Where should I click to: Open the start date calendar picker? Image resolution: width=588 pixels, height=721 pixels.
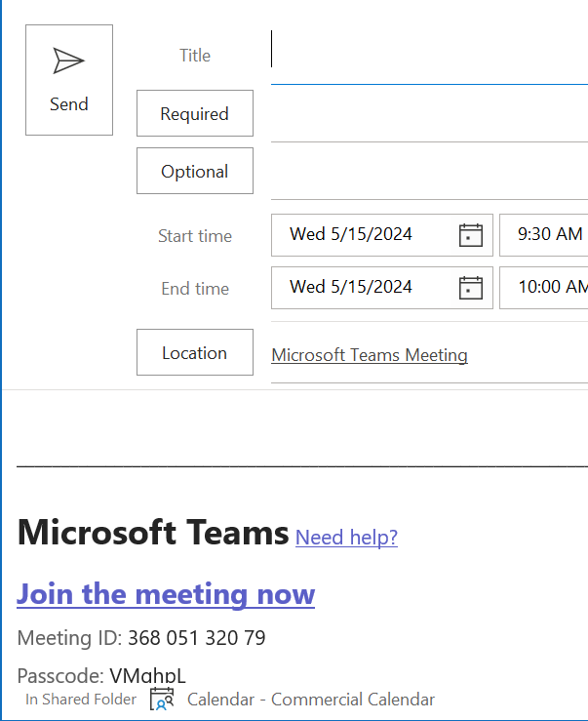(x=471, y=235)
